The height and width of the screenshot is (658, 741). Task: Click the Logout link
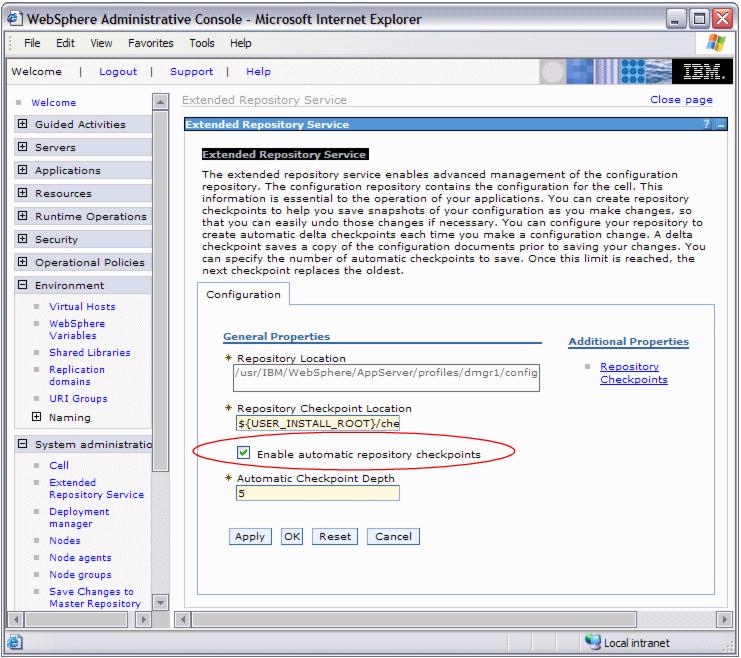pyautogui.click(x=118, y=71)
